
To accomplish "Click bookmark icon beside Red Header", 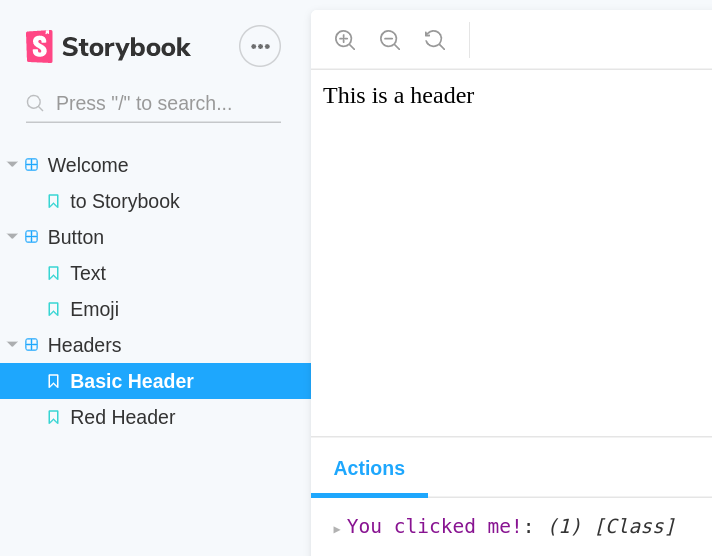I will coord(54,417).
